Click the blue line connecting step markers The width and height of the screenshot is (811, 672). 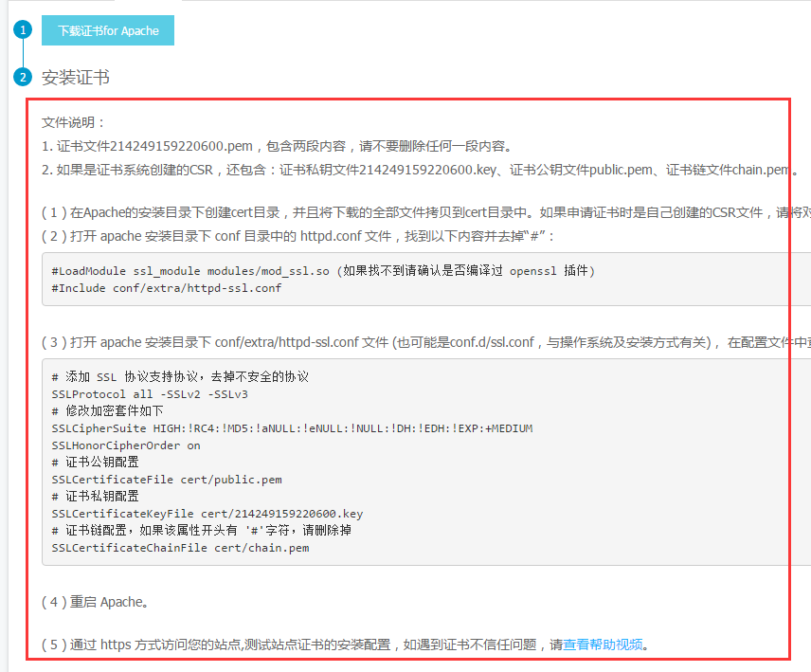click(x=21, y=53)
